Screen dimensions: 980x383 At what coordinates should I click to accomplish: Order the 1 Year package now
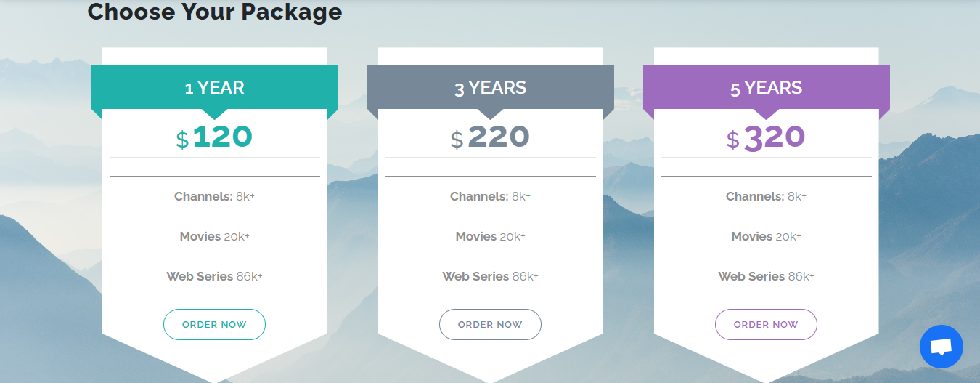pos(214,324)
